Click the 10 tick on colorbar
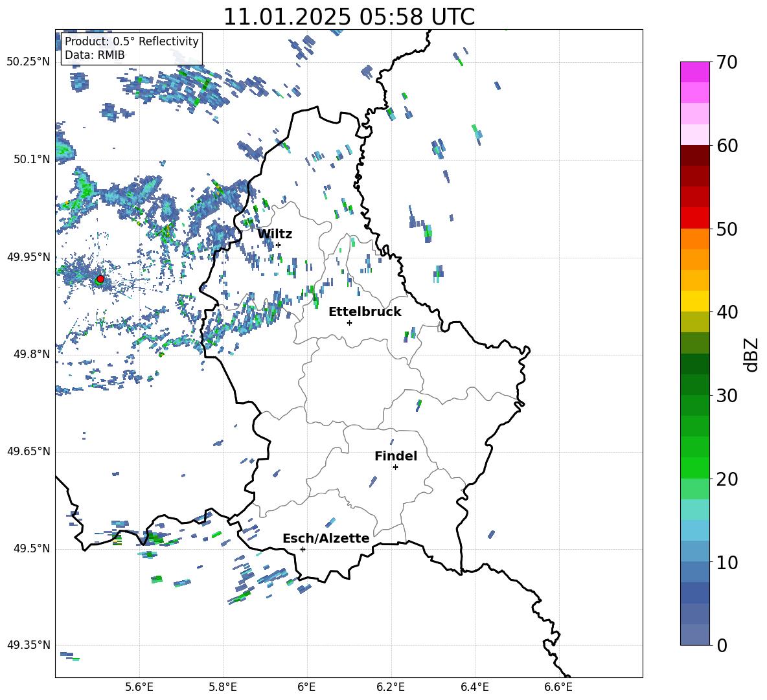Image resolution: width=767 pixels, height=700 pixels. tap(727, 562)
